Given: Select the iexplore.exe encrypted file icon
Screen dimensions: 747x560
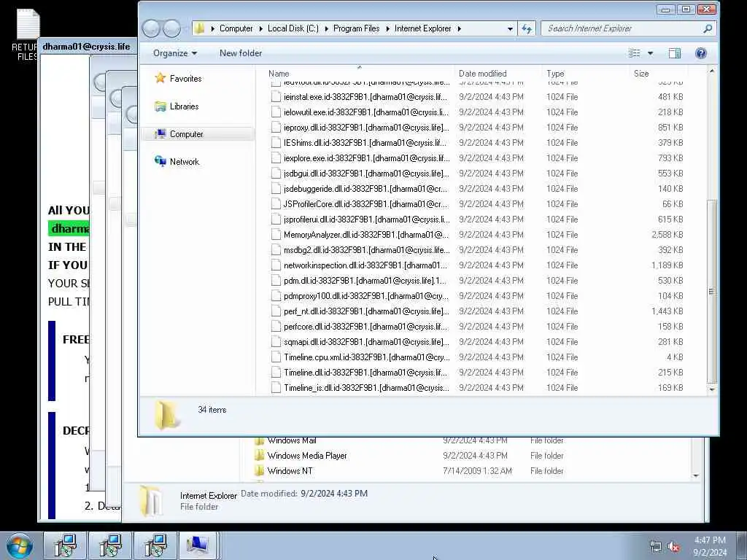Looking at the screenshot, I should click(x=276, y=157).
